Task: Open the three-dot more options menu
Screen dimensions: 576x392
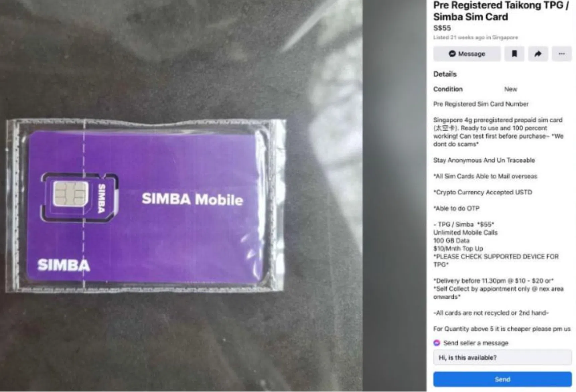Action: 562,54
